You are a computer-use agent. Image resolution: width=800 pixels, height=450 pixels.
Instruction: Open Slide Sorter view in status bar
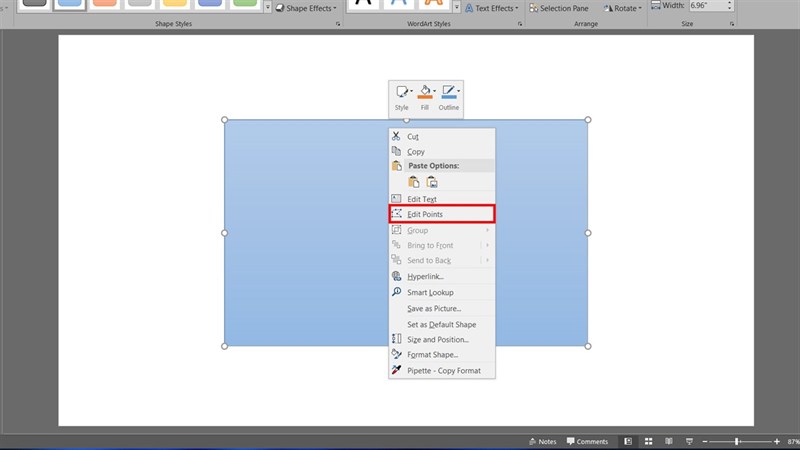[648, 441]
